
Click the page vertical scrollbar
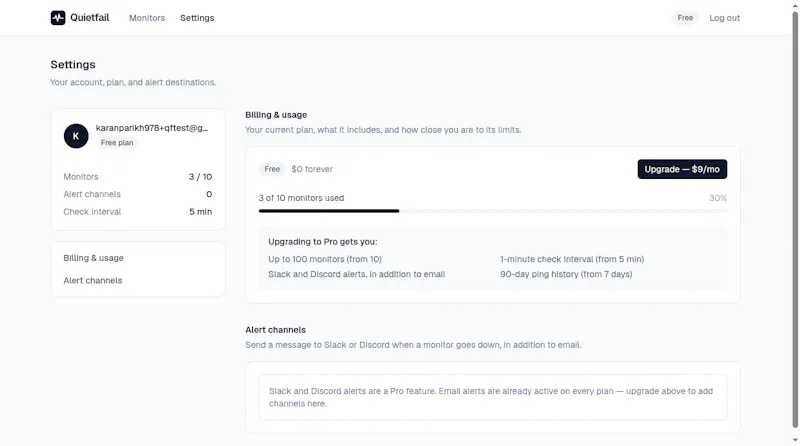(x=795, y=219)
